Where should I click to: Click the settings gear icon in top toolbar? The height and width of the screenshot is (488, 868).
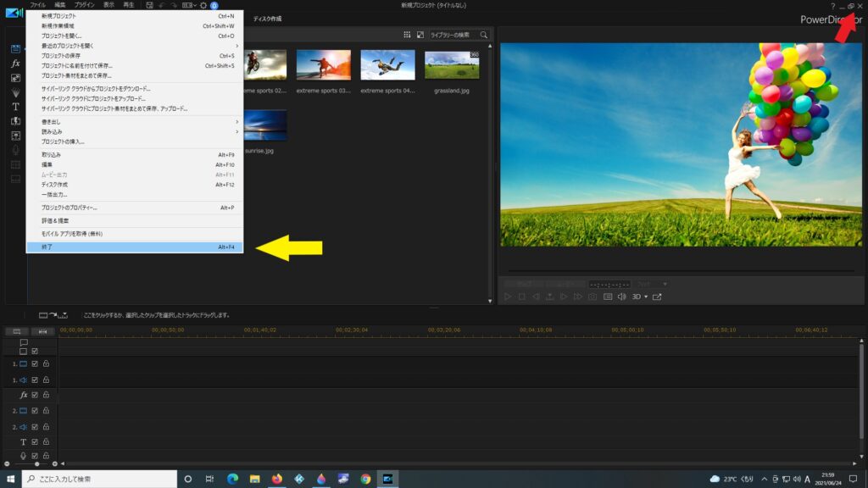pyautogui.click(x=203, y=5)
